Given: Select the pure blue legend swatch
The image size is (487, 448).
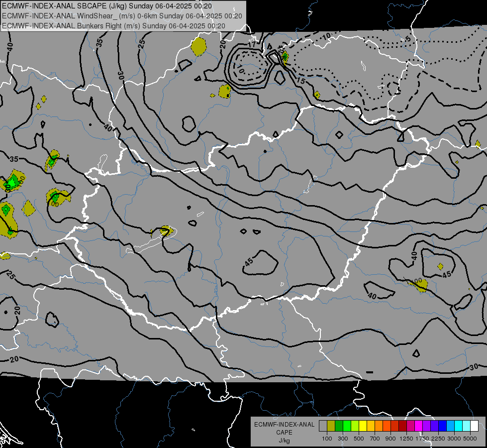Looking at the screenshot, I should pyautogui.click(x=443, y=426).
